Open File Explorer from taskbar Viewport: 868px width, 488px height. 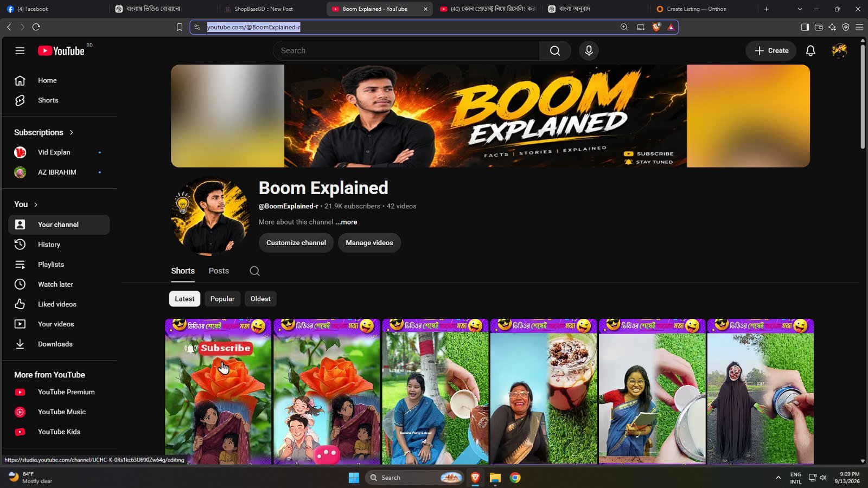495,478
